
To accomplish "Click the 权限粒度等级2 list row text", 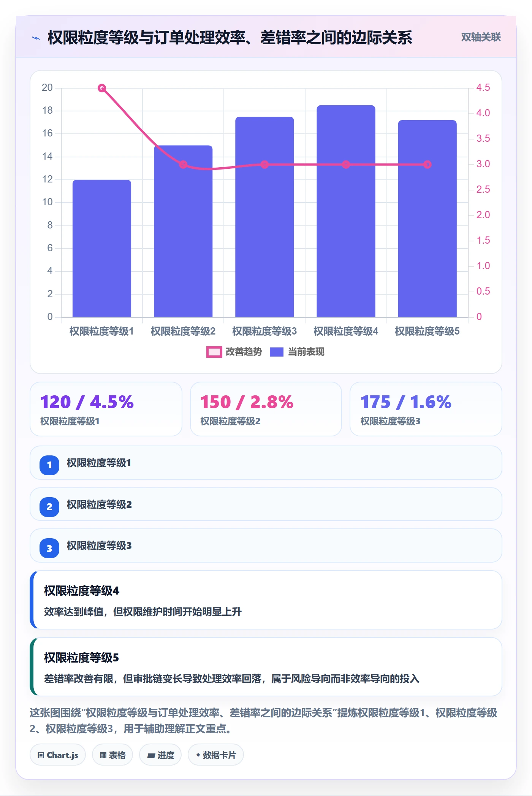I will tap(99, 504).
